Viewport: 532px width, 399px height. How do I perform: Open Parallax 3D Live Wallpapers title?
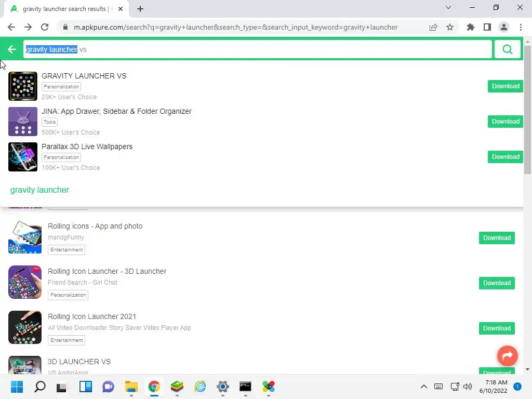tap(87, 147)
